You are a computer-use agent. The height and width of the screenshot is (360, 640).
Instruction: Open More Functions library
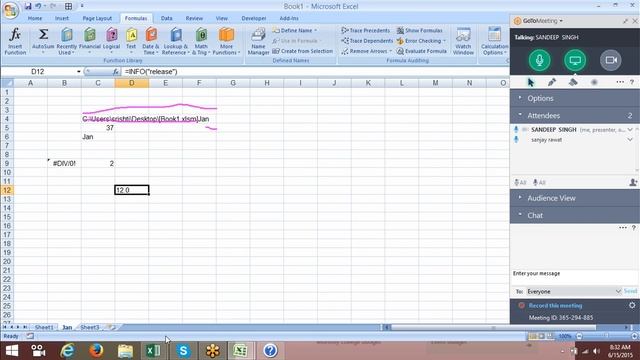226,41
